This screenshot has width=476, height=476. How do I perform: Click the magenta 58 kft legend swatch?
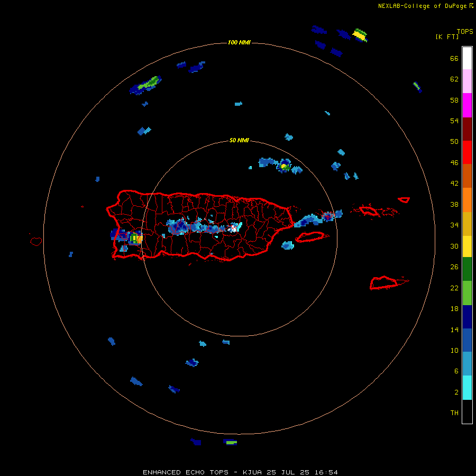(467, 105)
